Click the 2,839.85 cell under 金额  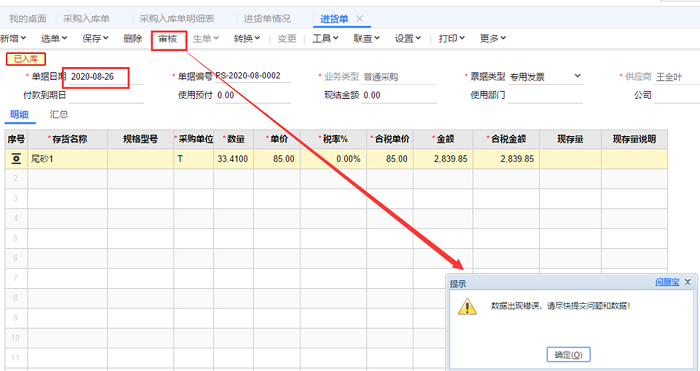(x=443, y=159)
